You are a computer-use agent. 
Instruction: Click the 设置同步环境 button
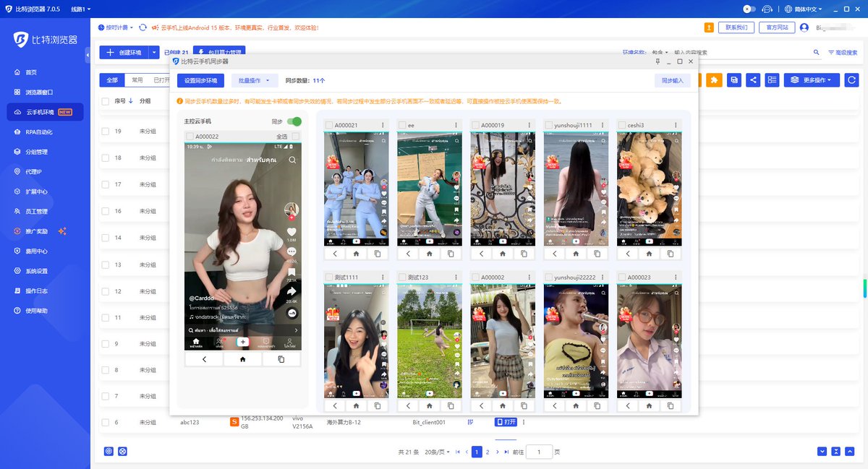[201, 81]
